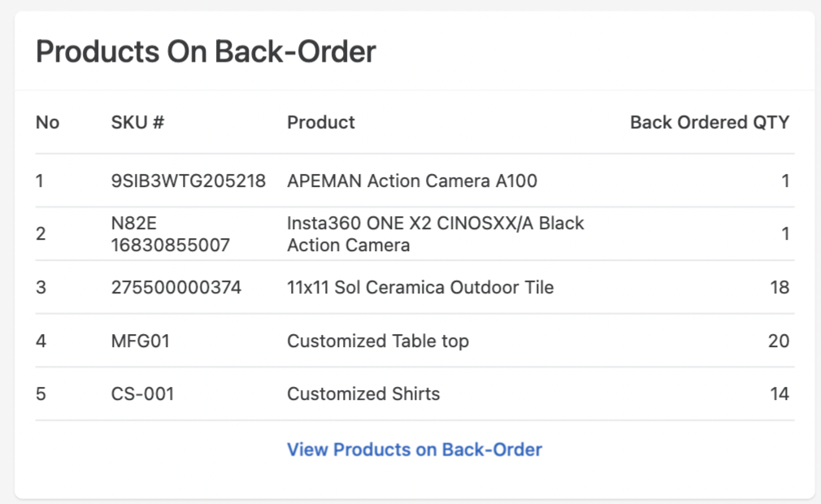Click the CS-001 SKU cell
The width and height of the screenshot is (821, 504).
(x=143, y=394)
